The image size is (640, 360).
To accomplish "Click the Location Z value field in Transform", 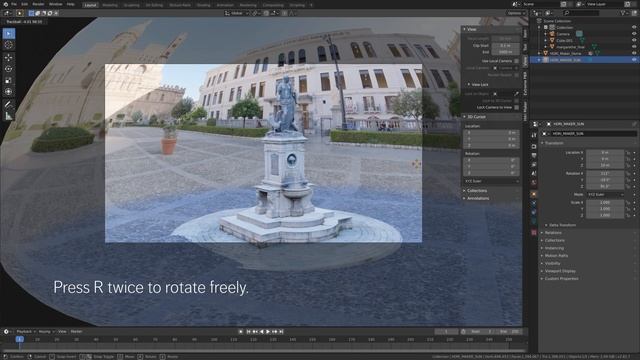I will (x=605, y=165).
